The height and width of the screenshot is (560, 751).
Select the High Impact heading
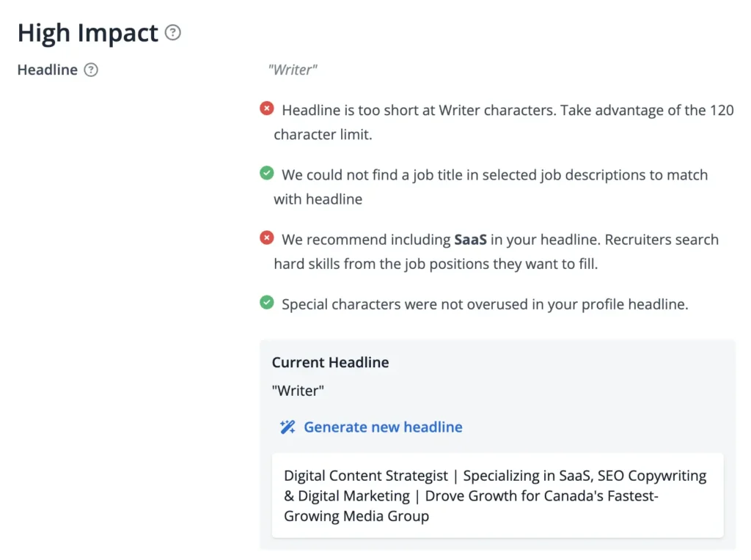click(x=87, y=32)
